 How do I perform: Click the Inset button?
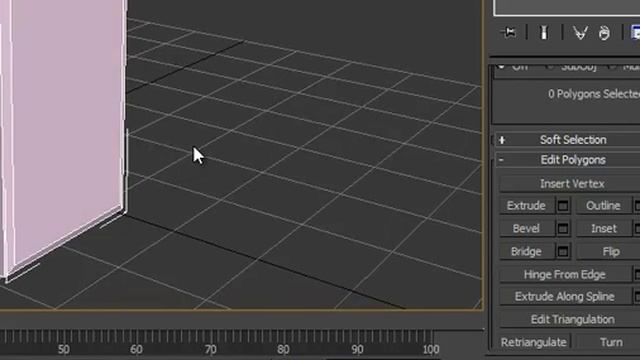click(x=603, y=229)
